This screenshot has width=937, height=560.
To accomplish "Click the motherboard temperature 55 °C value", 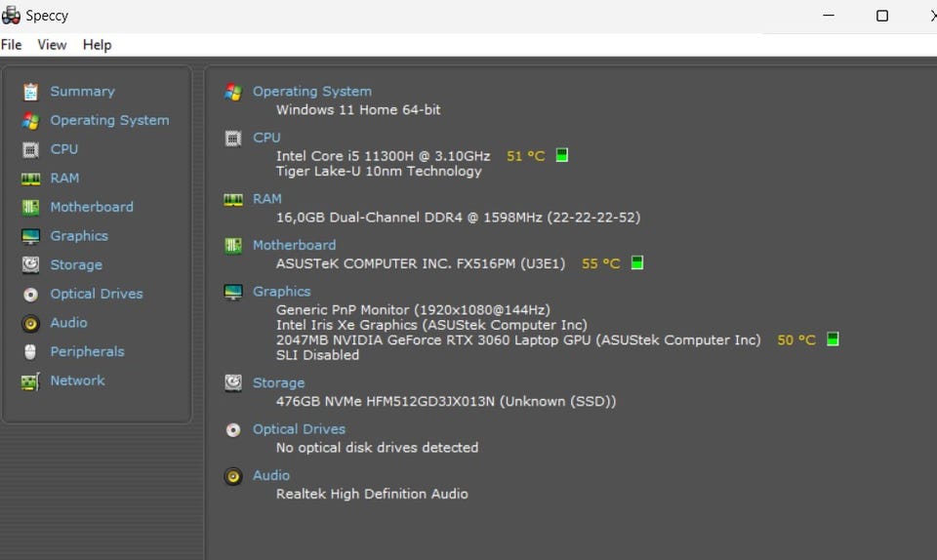I will (601, 263).
